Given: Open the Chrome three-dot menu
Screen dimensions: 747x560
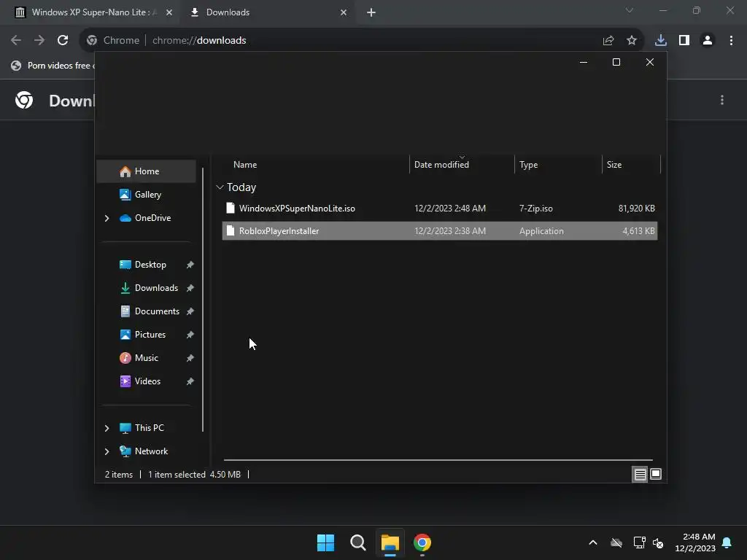Looking at the screenshot, I should pyautogui.click(x=731, y=41).
